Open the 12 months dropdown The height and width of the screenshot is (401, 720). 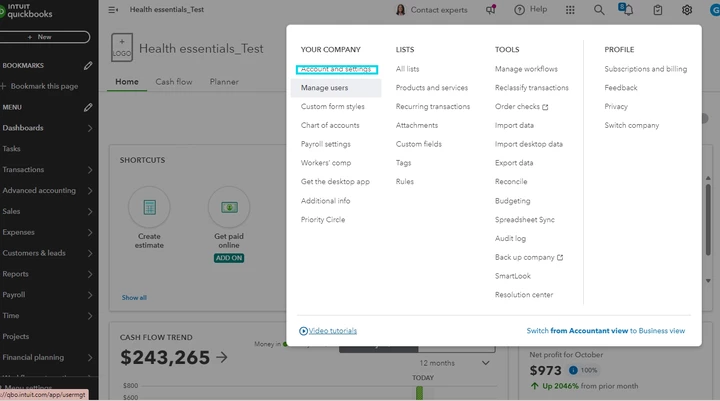tap(454, 363)
